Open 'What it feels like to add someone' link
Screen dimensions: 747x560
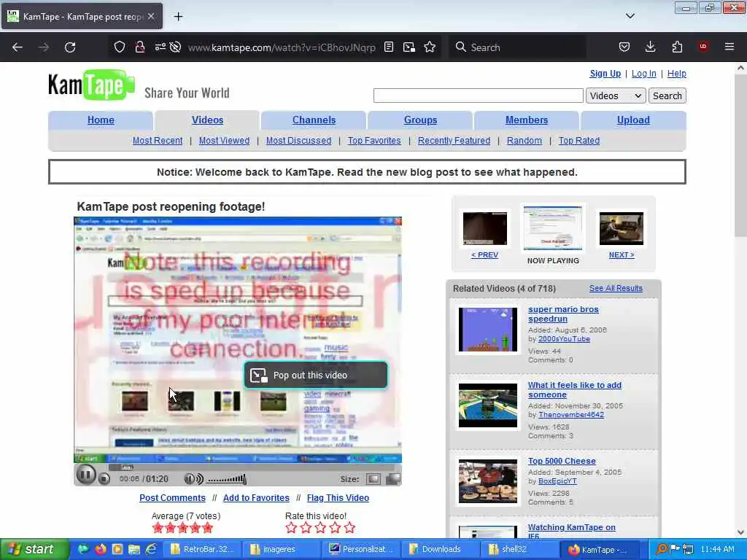click(575, 389)
